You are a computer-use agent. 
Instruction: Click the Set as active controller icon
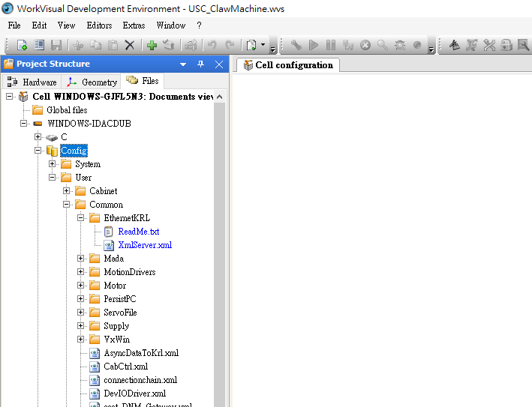pyautogui.click(x=169, y=45)
